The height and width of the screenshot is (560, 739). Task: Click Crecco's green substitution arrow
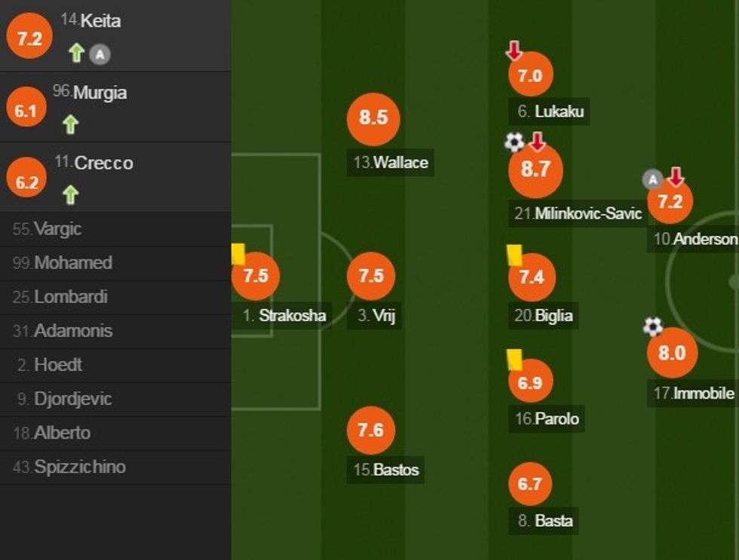(70, 195)
